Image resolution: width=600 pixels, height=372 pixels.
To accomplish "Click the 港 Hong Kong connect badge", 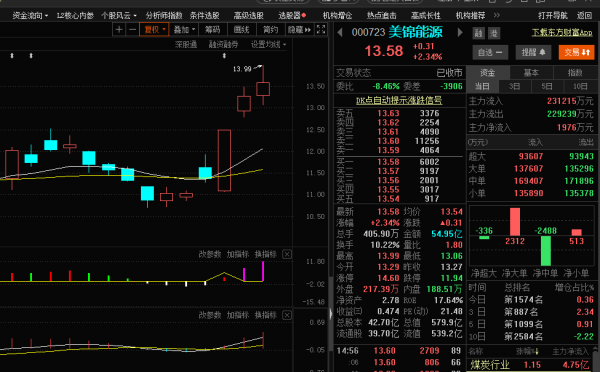I will [x=494, y=33].
